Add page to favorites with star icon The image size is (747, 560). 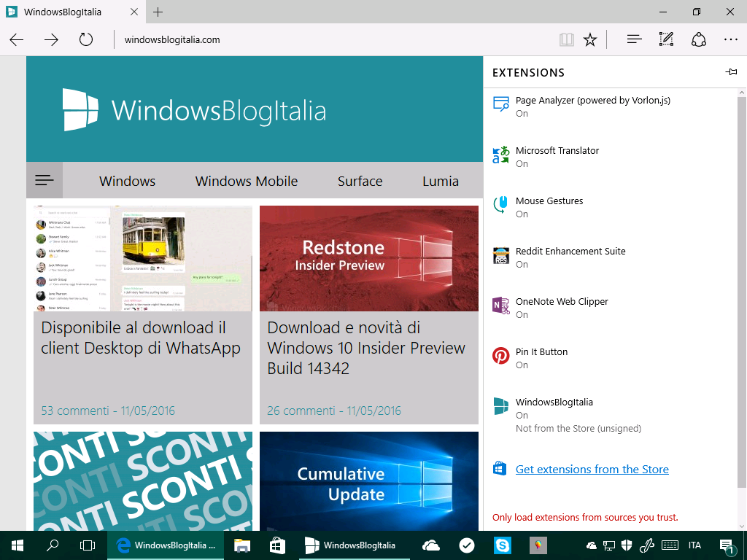pyautogui.click(x=590, y=39)
